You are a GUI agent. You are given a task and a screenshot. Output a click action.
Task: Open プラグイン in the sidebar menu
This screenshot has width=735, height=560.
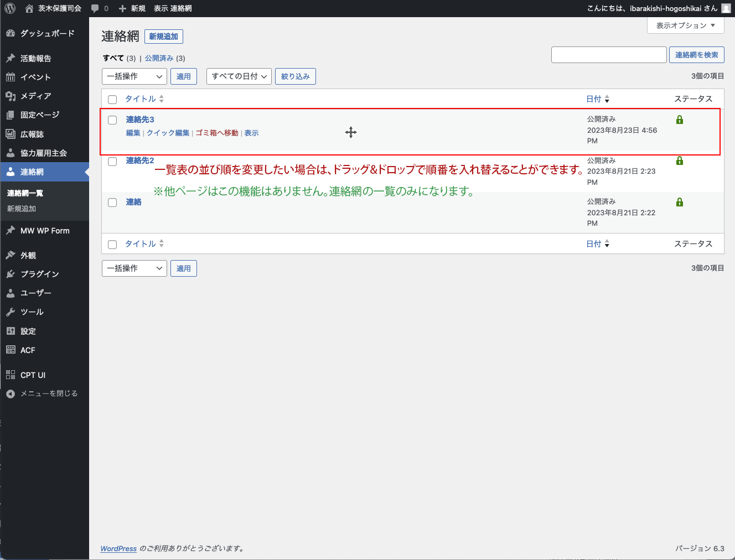(39, 274)
